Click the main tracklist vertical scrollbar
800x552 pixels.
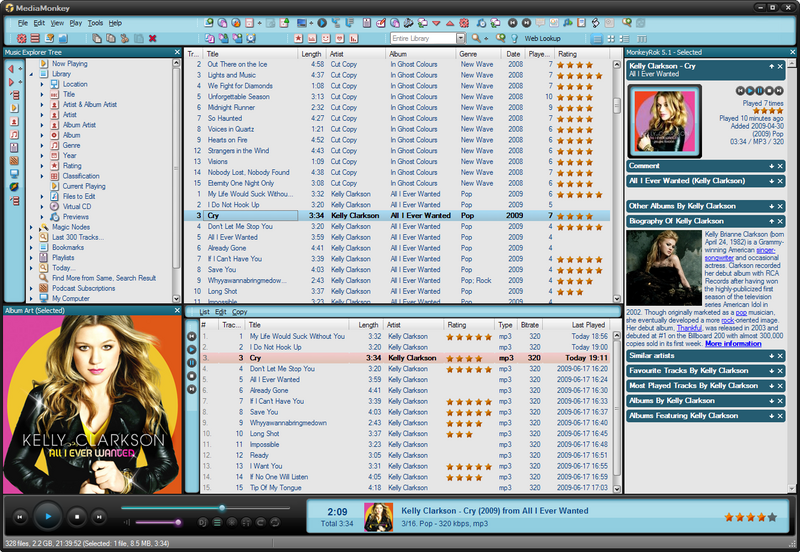tap(616, 182)
